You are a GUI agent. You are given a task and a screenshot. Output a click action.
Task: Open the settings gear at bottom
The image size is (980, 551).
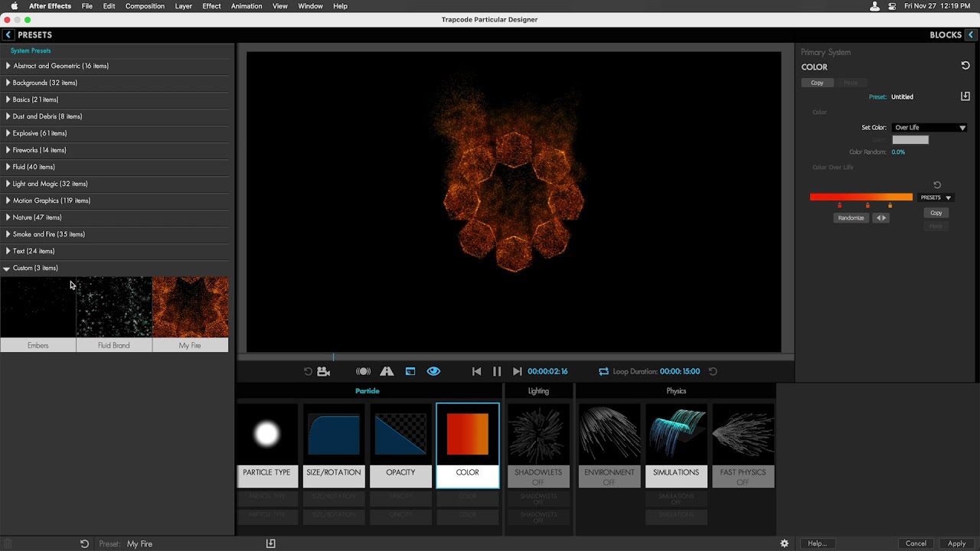[x=784, y=543]
